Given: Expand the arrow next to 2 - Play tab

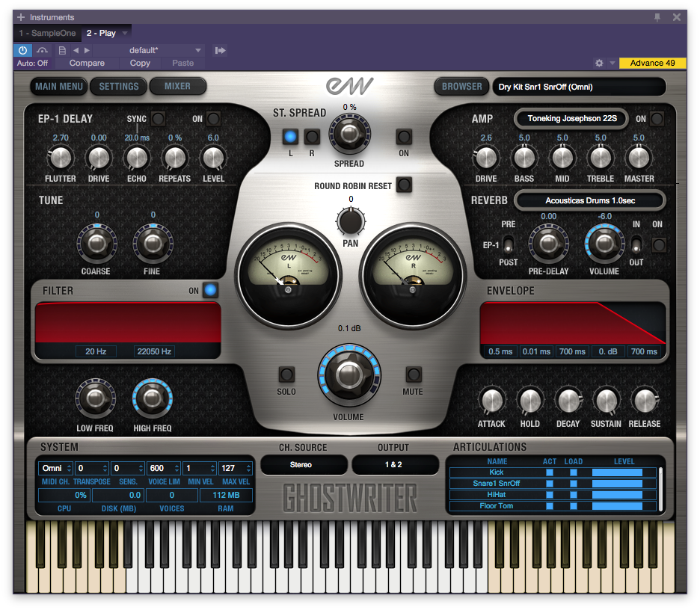Looking at the screenshot, I should tap(125, 33).
